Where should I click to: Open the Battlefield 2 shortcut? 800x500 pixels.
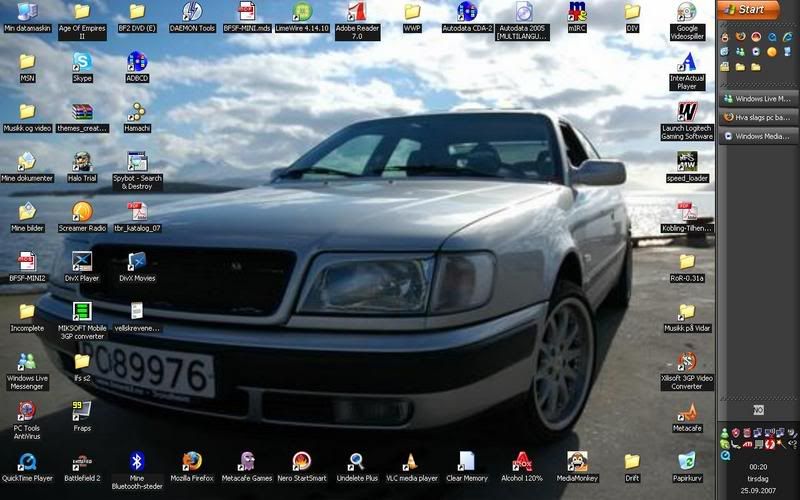point(82,461)
